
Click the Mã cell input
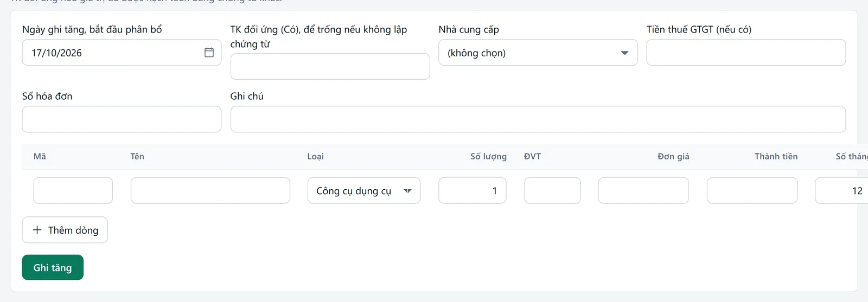(73, 190)
